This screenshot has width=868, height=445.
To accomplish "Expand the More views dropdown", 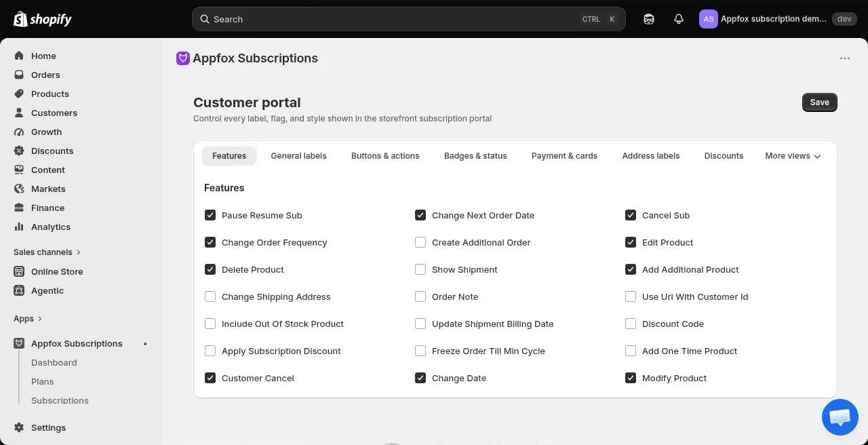I will pyautogui.click(x=793, y=156).
